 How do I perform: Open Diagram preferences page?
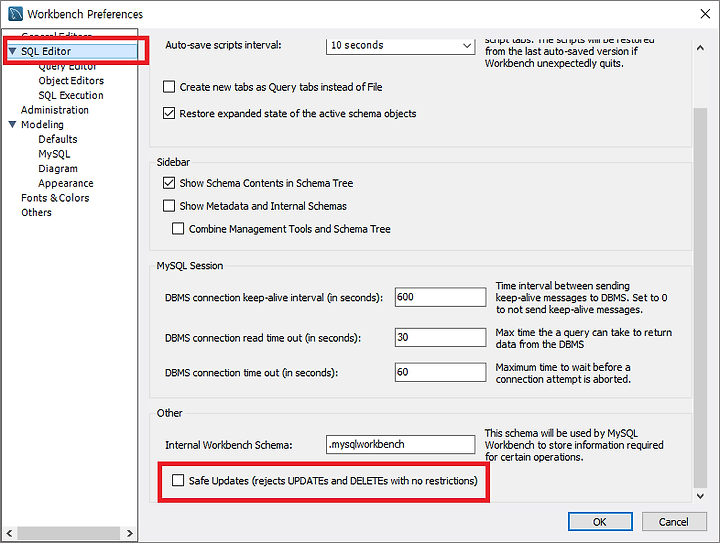coord(58,168)
